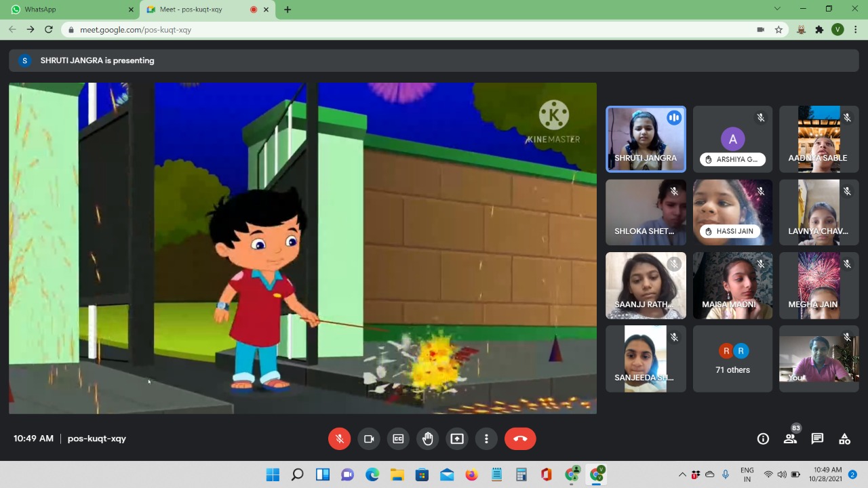Open File Explorer from the taskbar
Image resolution: width=868 pixels, height=488 pixels.
point(397,474)
